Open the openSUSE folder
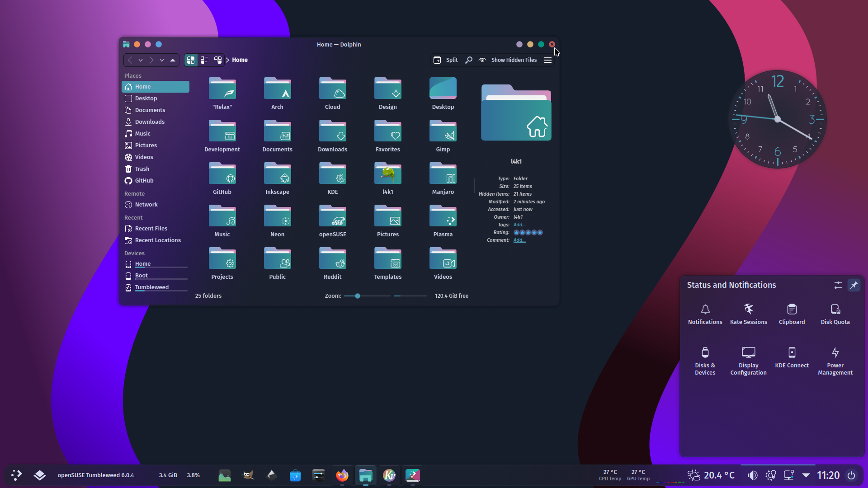 coord(332,221)
